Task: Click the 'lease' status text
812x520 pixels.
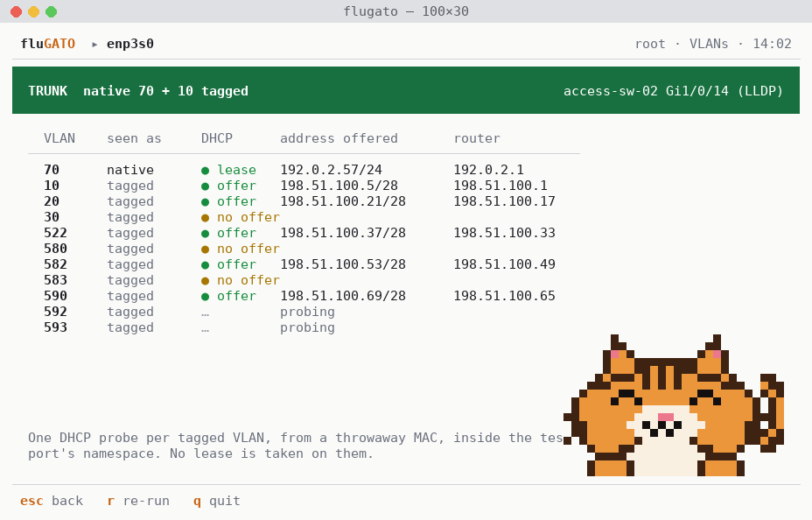Action: click(x=236, y=170)
